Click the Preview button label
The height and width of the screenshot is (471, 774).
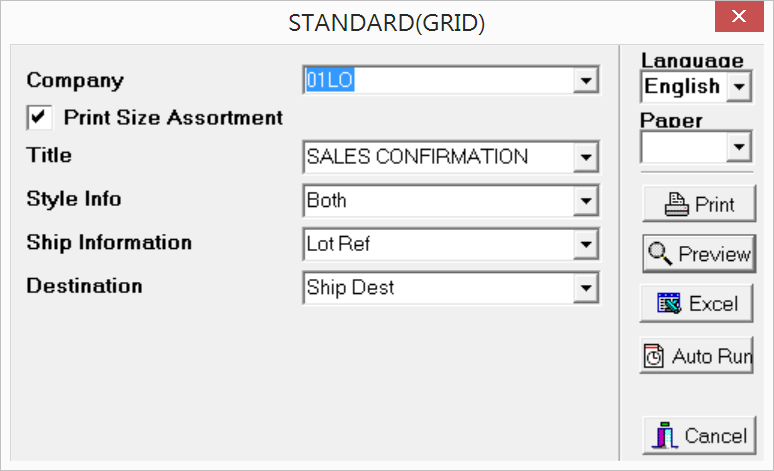(715, 254)
